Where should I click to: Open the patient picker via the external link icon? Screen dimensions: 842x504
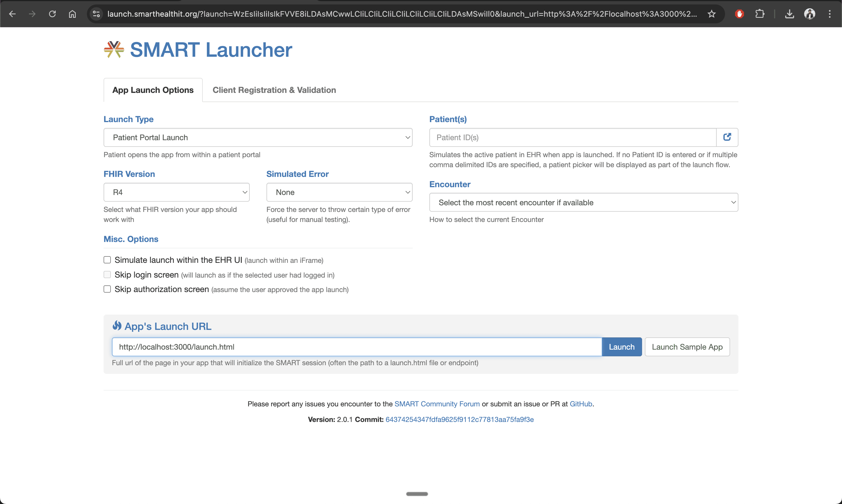point(728,137)
